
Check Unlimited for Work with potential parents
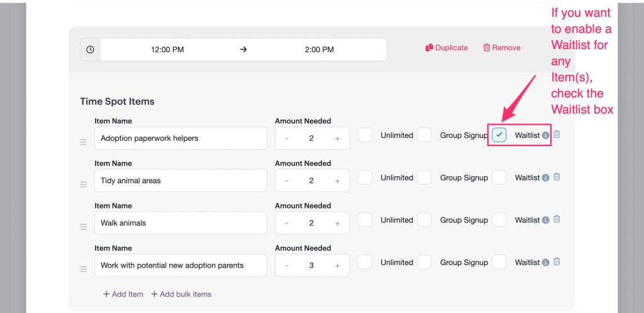click(x=365, y=261)
